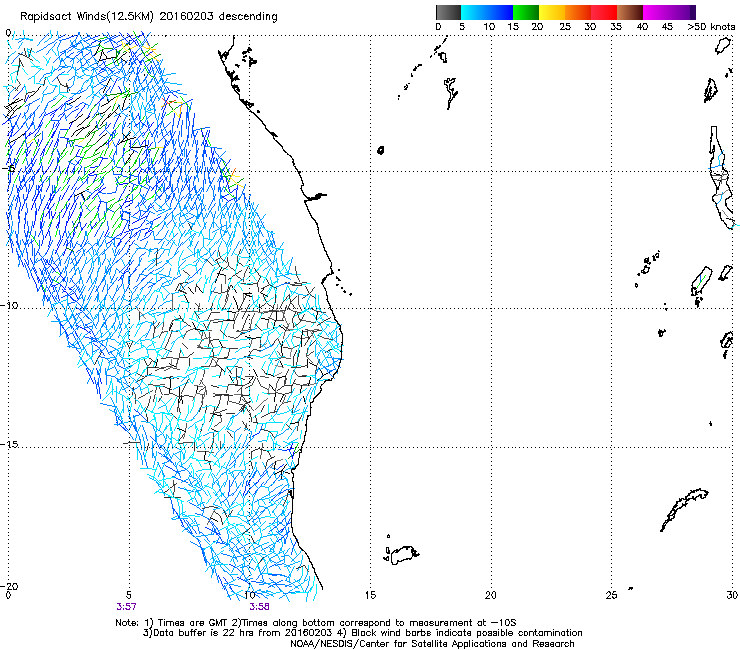Click the 'Data buffer is 22 hrs' note
This screenshot has width=740, height=650.
(x=203, y=633)
